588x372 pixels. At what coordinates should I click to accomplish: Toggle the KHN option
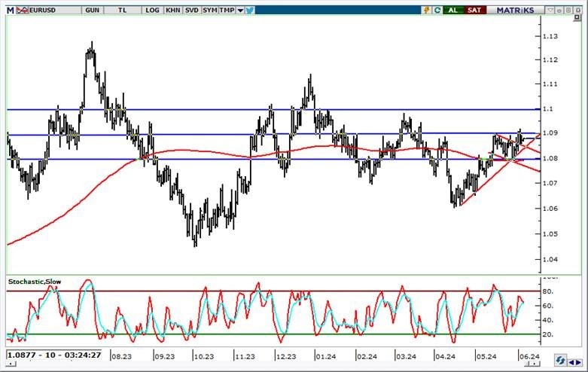(172, 10)
